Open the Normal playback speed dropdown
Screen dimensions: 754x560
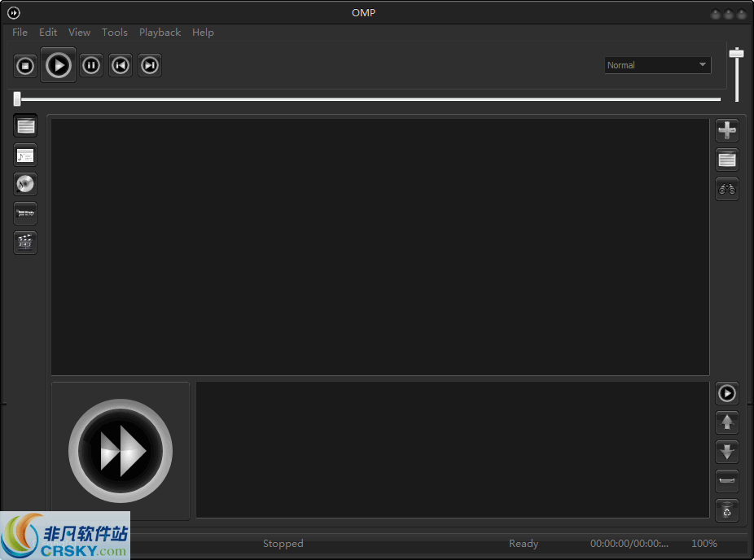(657, 64)
